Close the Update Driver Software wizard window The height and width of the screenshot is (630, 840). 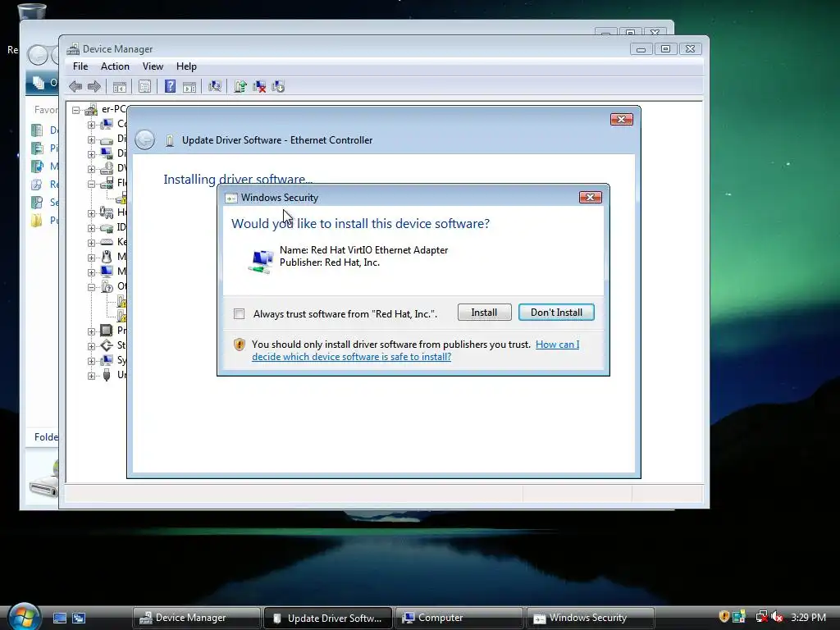click(x=622, y=119)
